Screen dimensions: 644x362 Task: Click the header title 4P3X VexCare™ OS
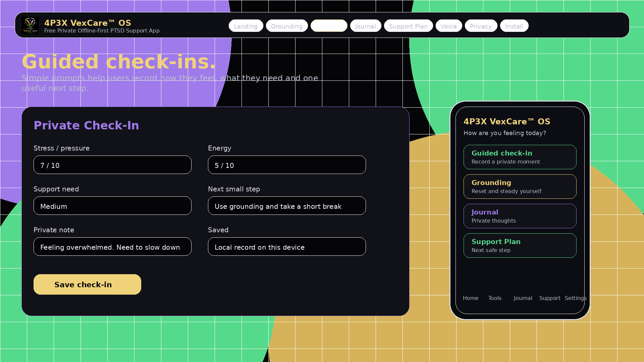pyautogui.click(x=88, y=23)
